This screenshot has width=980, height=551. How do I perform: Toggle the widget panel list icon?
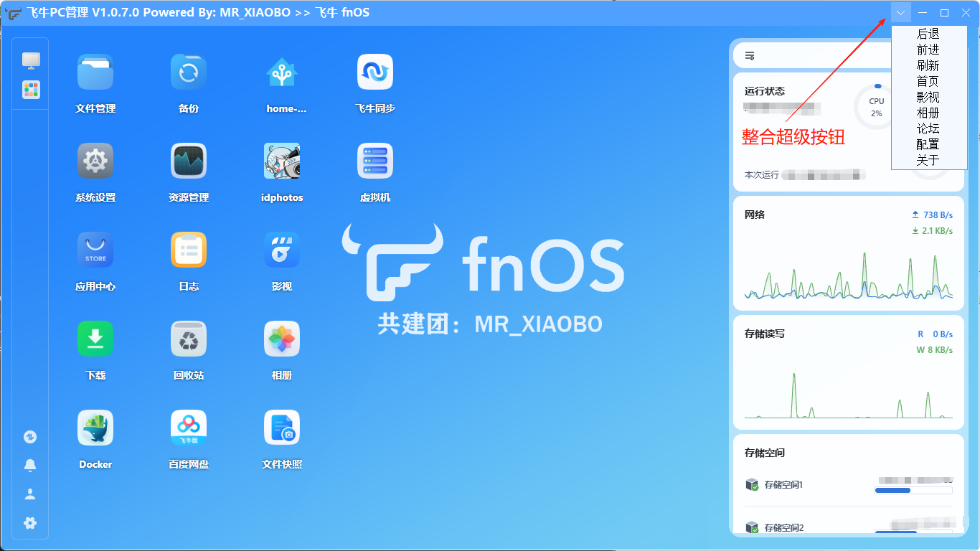750,55
